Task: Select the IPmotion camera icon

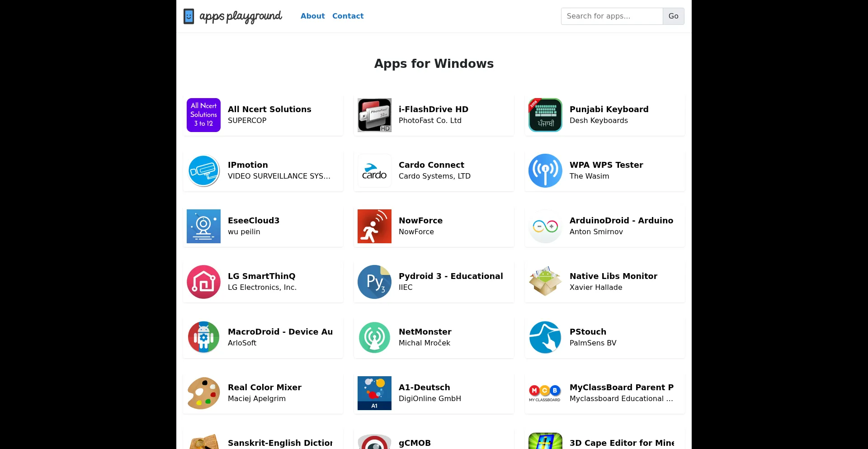Action: [x=203, y=170]
